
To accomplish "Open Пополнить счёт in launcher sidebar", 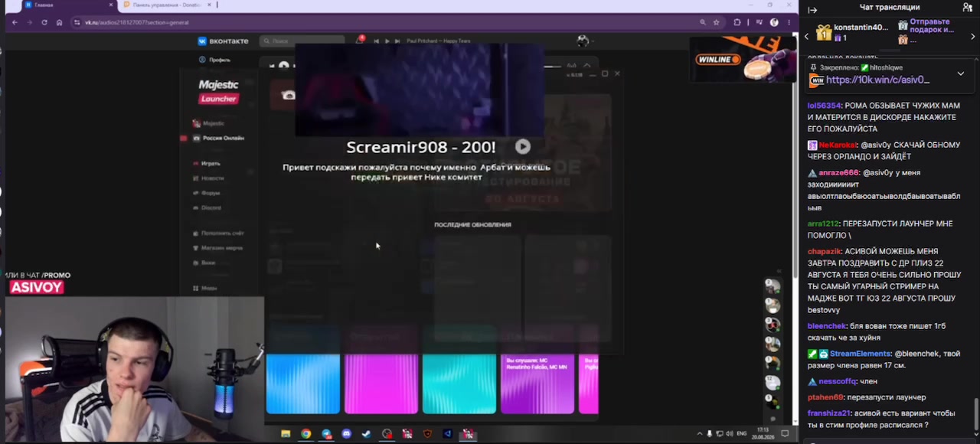I will pos(219,233).
